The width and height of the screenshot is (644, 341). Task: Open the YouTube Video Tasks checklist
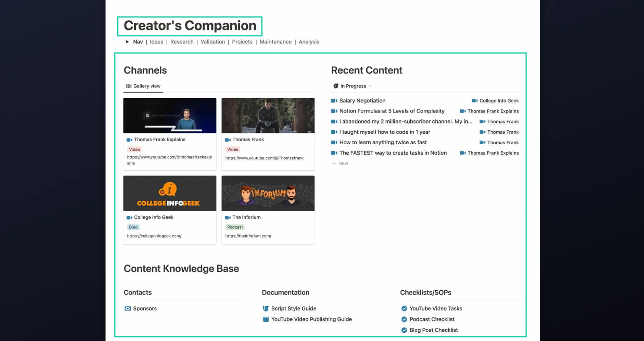(x=436, y=309)
